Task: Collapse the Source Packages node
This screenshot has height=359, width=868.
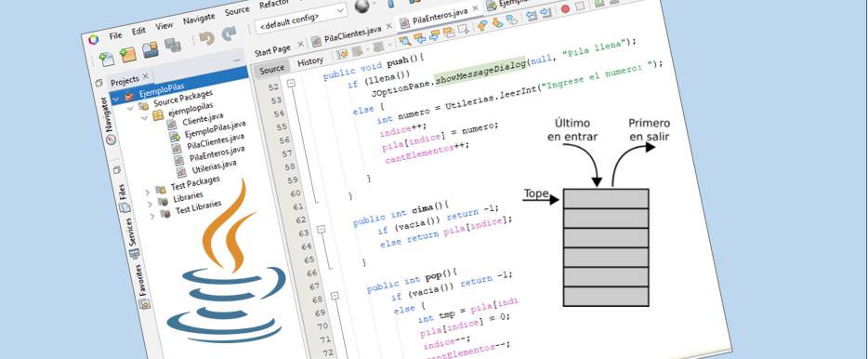Action: [131, 108]
